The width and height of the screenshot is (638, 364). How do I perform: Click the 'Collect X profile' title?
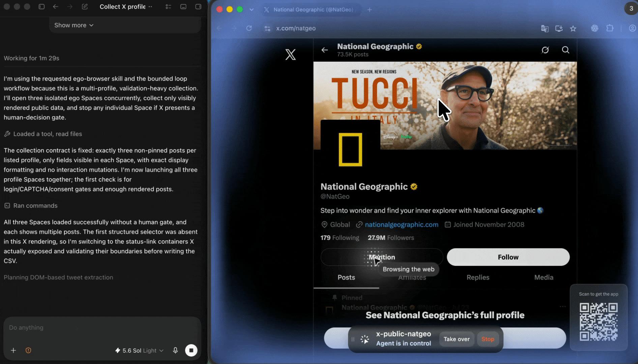pos(122,7)
